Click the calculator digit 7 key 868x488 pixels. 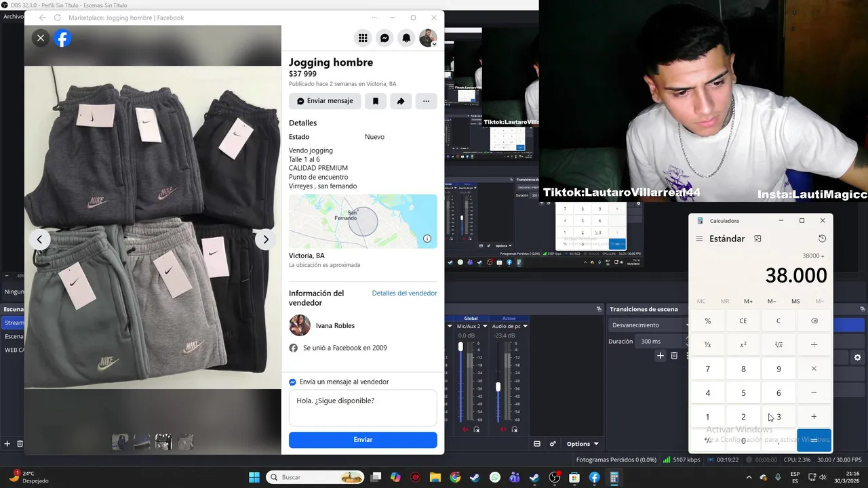pyautogui.click(x=708, y=369)
